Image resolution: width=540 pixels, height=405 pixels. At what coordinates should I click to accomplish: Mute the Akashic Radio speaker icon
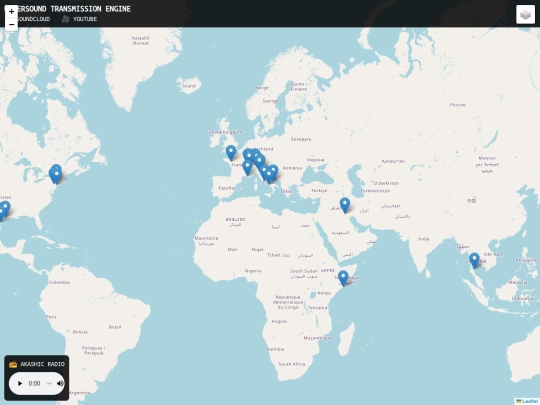[60, 383]
